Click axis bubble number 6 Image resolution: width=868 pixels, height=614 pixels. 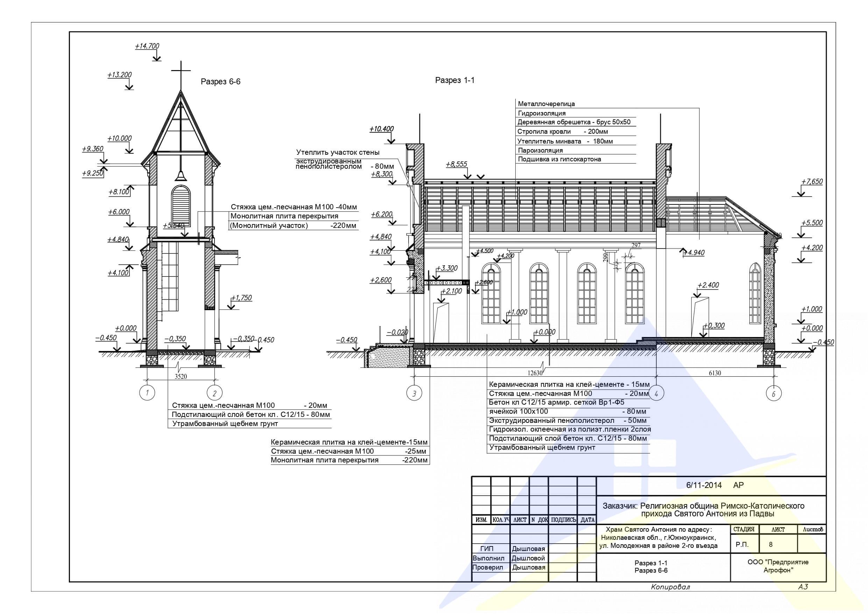point(774,394)
